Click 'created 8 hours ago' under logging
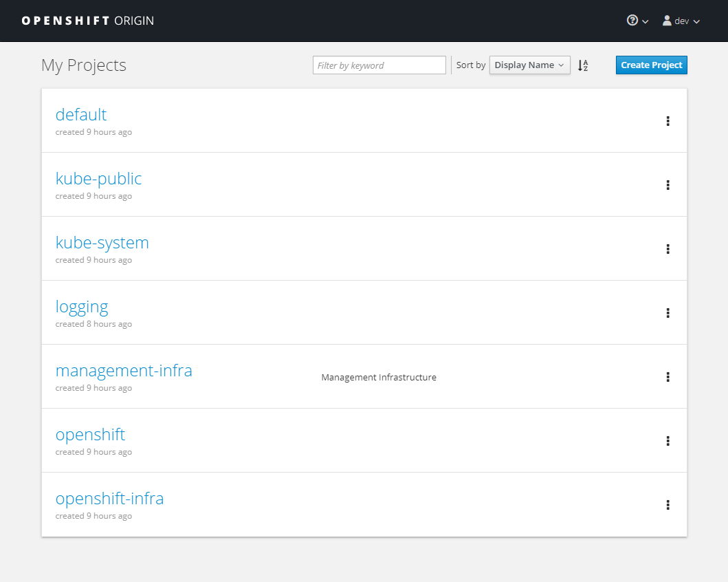Screen dimensions: 728x582 click(x=93, y=324)
